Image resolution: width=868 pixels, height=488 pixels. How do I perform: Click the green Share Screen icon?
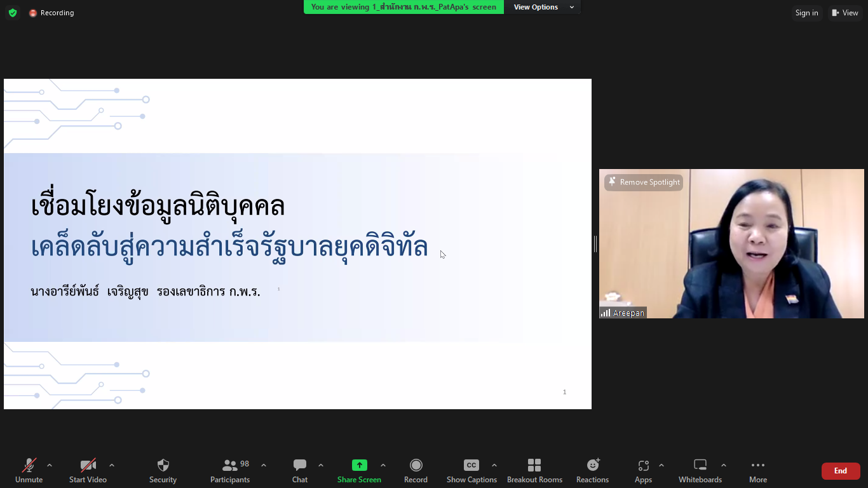pos(360,465)
